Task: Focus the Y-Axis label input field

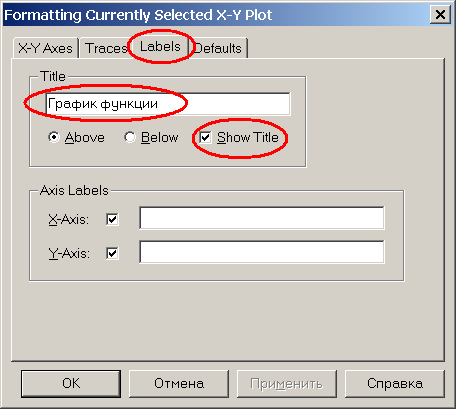Action: 262,252
